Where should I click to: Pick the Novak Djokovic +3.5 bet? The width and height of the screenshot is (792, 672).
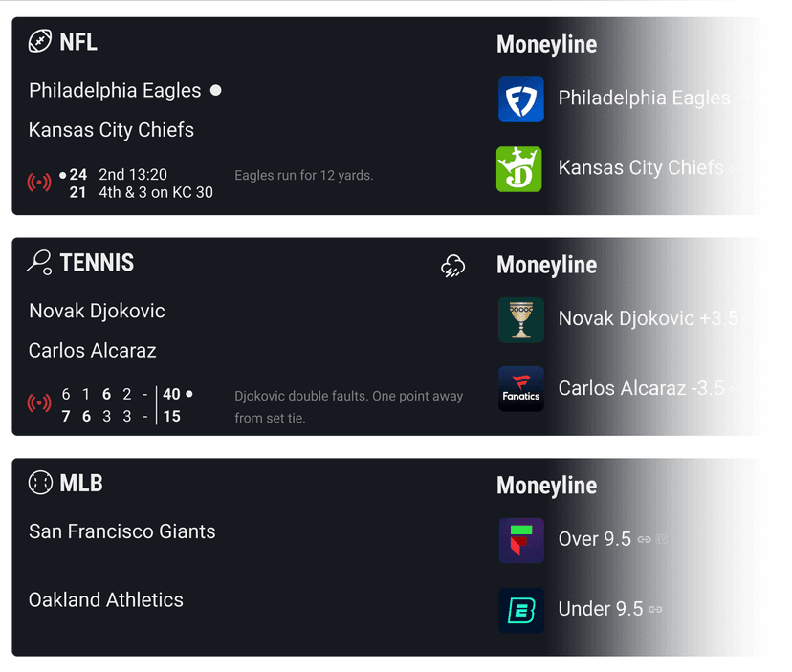pyautogui.click(x=648, y=319)
